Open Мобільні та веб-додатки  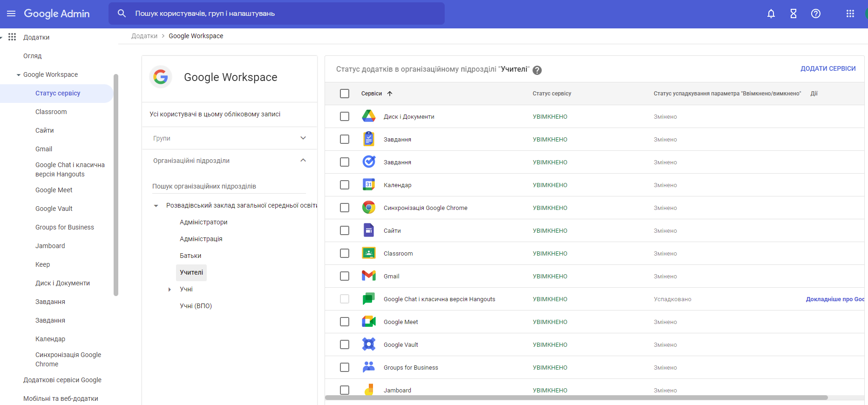pyautogui.click(x=61, y=398)
